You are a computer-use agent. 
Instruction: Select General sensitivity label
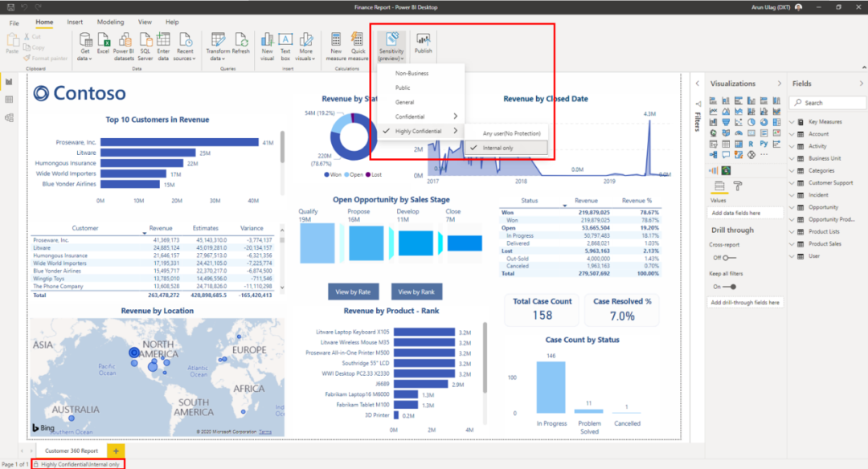coord(420,102)
